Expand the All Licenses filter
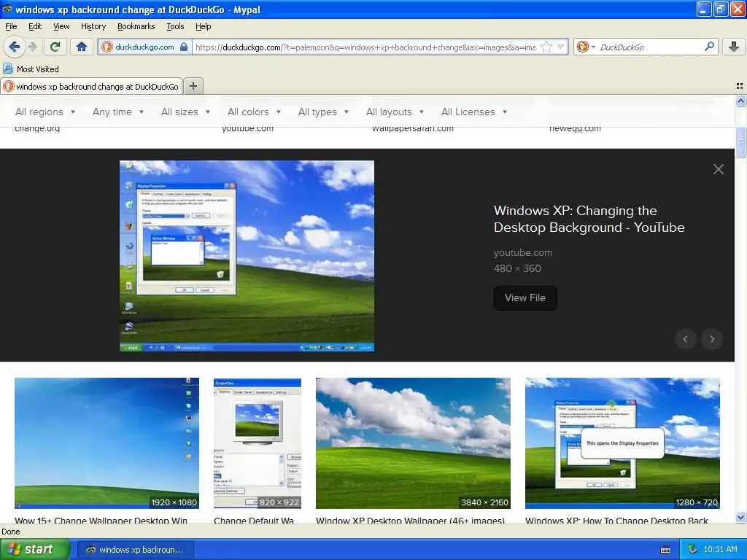This screenshot has width=747, height=560. pyautogui.click(x=474, y=112)
